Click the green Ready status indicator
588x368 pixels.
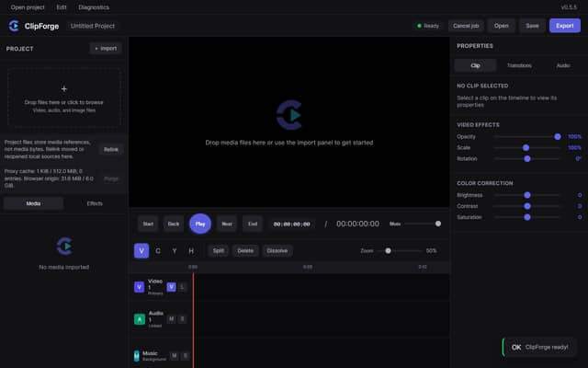[x=428, y=26]
